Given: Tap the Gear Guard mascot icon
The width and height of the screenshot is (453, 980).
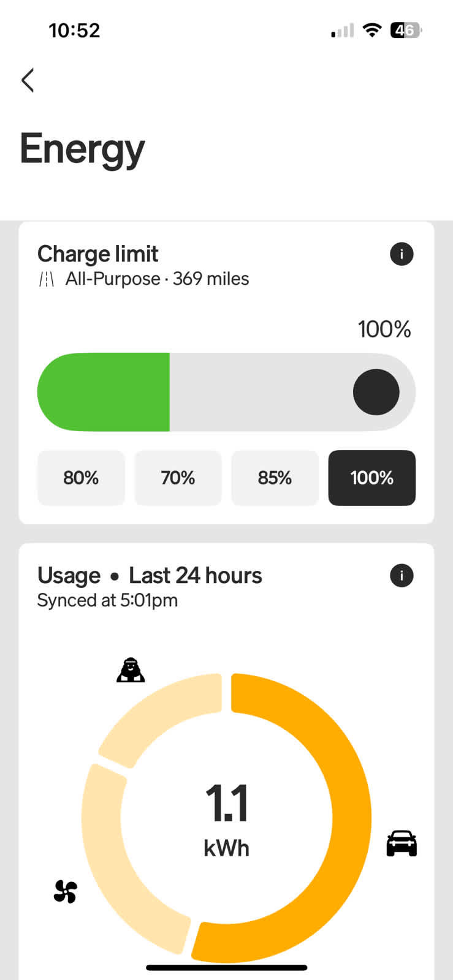Looking at the screenshot, I should click(131, 670).
